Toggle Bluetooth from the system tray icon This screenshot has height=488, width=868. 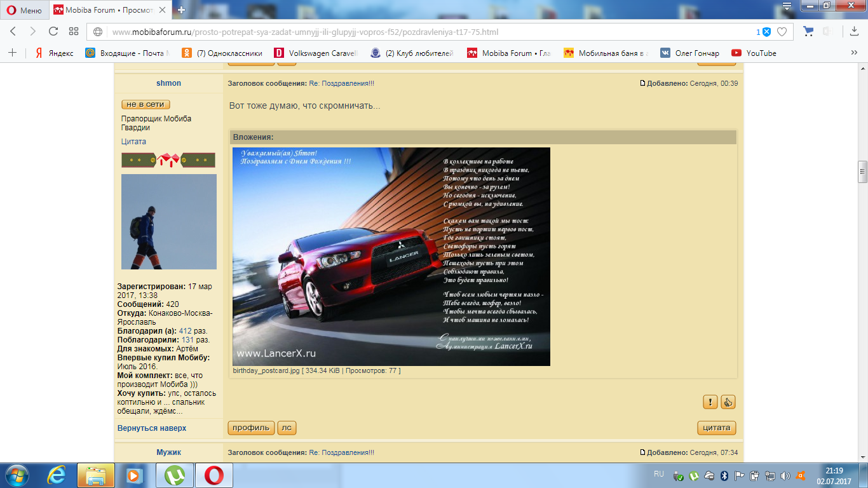click(724, 475)
